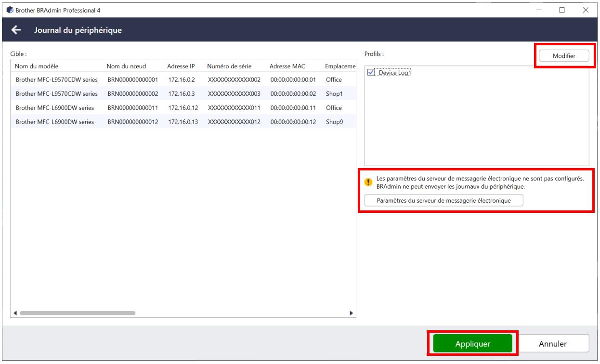The height and width of the screenshot is (364, 600).
Task: Click IP address 172.16.0.13
Action: [x=183, y=122]
